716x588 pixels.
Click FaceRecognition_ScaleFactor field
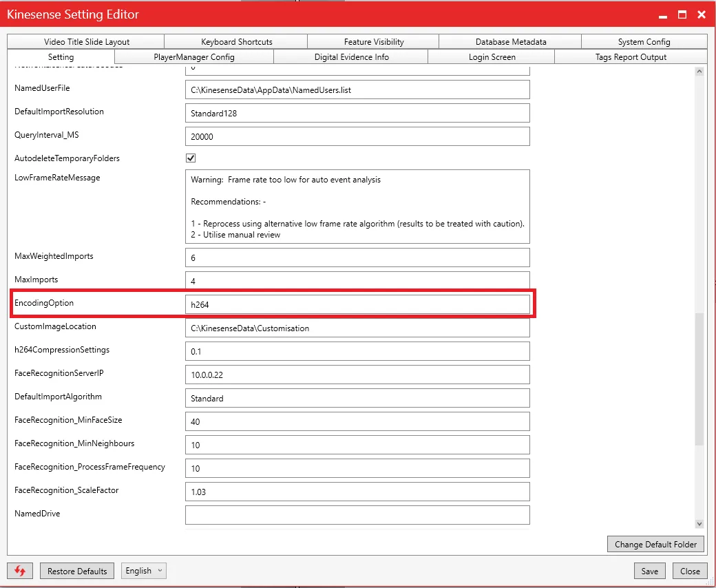[x=357, y=491]
